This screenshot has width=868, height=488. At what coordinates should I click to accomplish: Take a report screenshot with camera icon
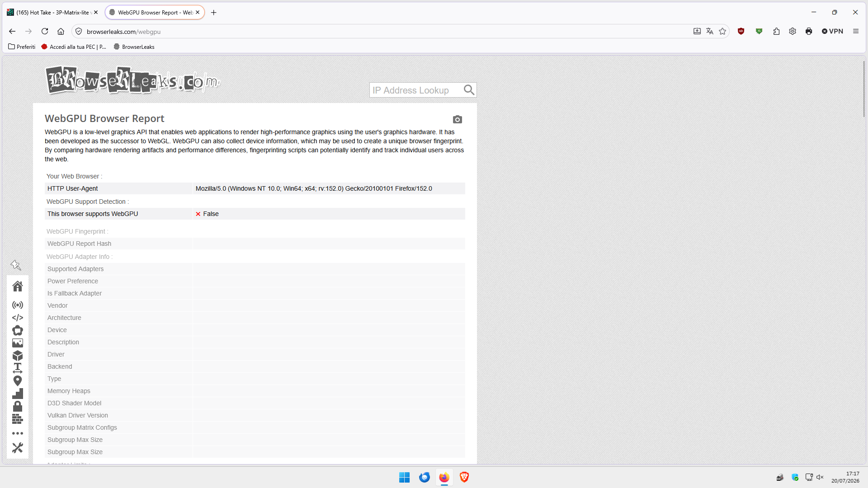tap(458, 119)
